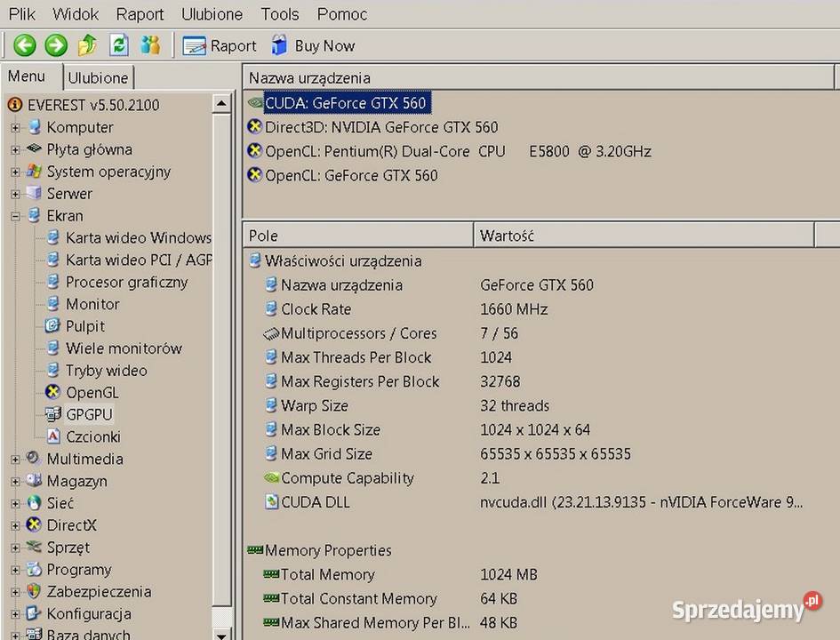This screenshot has height=640, width=840.
Task: Click the Wartość column header
Action: point(644,236)
